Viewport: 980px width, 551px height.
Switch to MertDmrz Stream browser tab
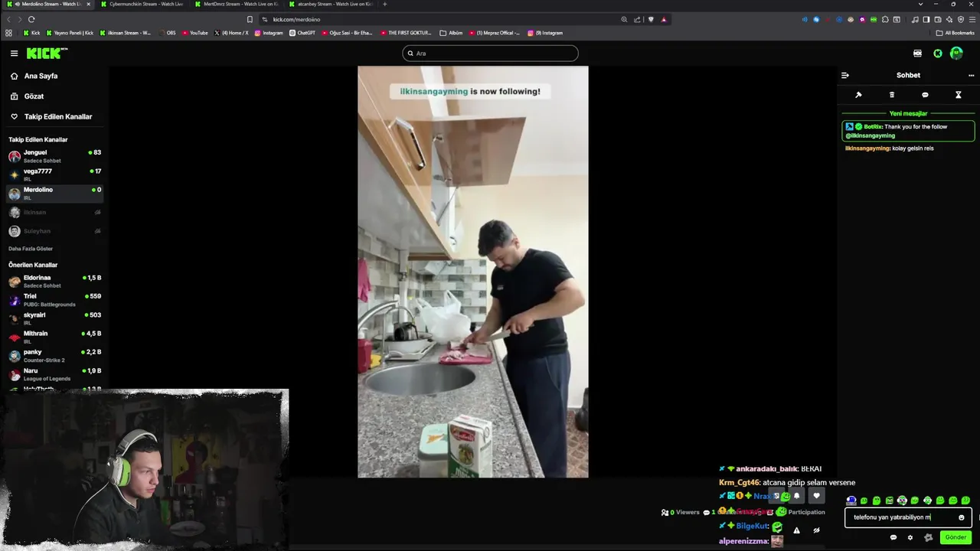coord(236,4)
